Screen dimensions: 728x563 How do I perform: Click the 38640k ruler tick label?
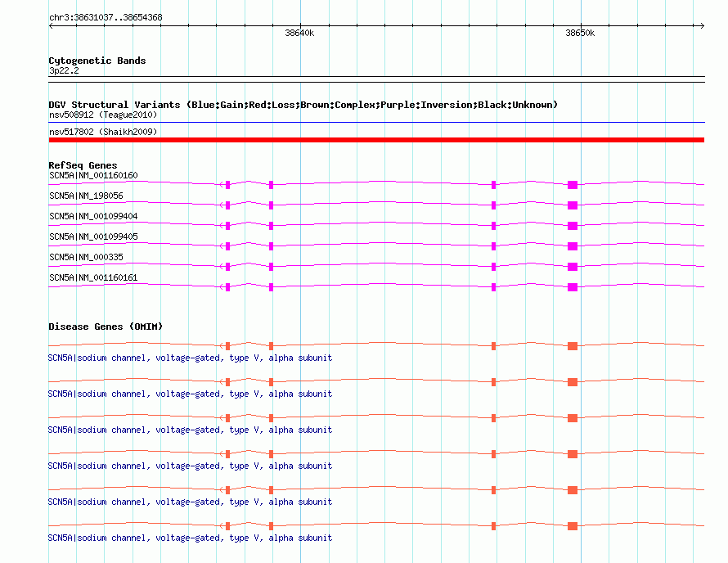point(299,33)
